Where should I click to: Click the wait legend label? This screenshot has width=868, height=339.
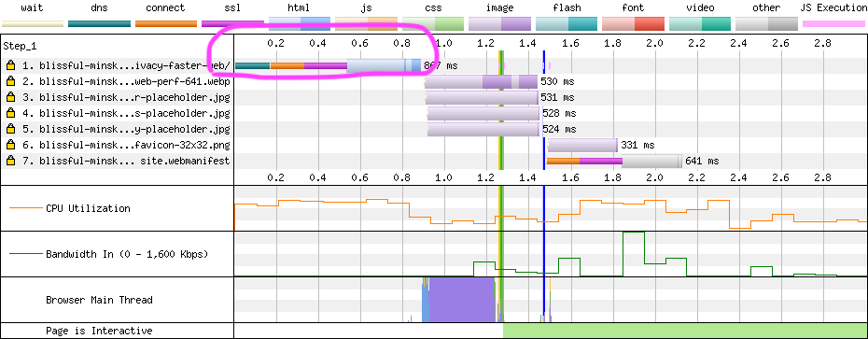click(x=32, y=7)
